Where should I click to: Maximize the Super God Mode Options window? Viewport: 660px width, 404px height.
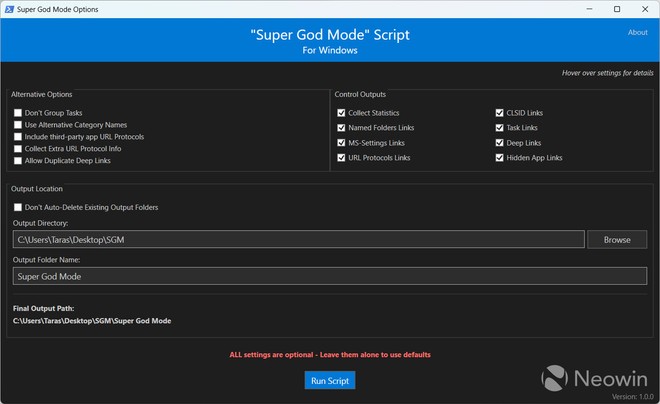click(617, 9)
